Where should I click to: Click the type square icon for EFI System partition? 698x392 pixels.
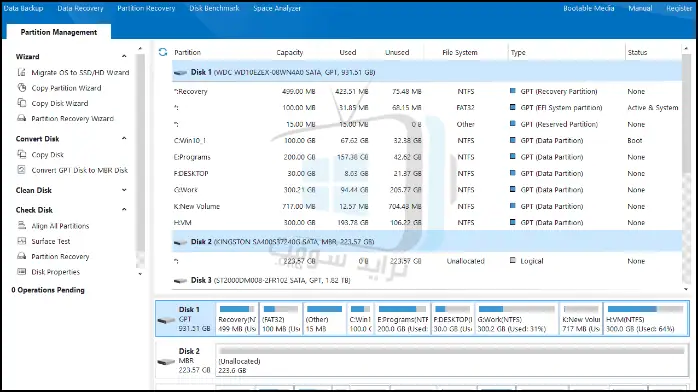tap(512, 107)
